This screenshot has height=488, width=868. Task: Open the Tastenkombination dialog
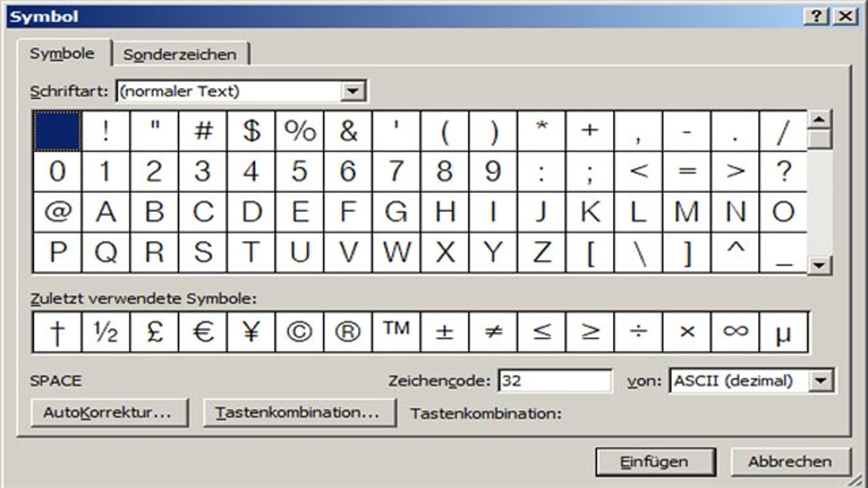pyautogui.click(x=299, y=412)
